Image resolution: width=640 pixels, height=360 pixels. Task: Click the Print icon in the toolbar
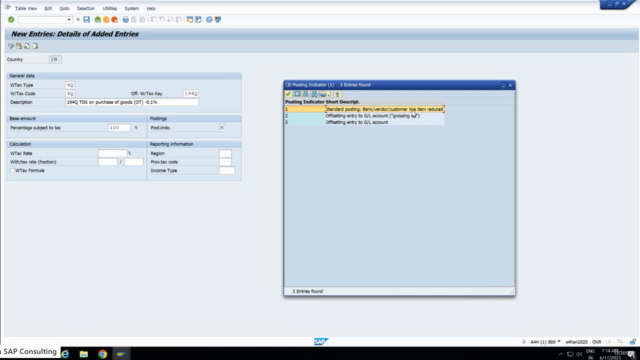coord(126,20)
